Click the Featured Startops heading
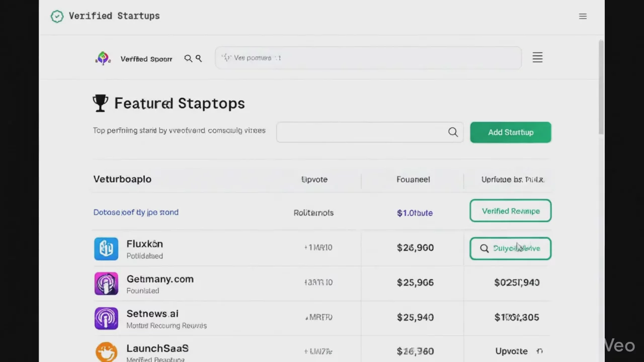Viewport: 644px width, 362px height. coord(180,103)
